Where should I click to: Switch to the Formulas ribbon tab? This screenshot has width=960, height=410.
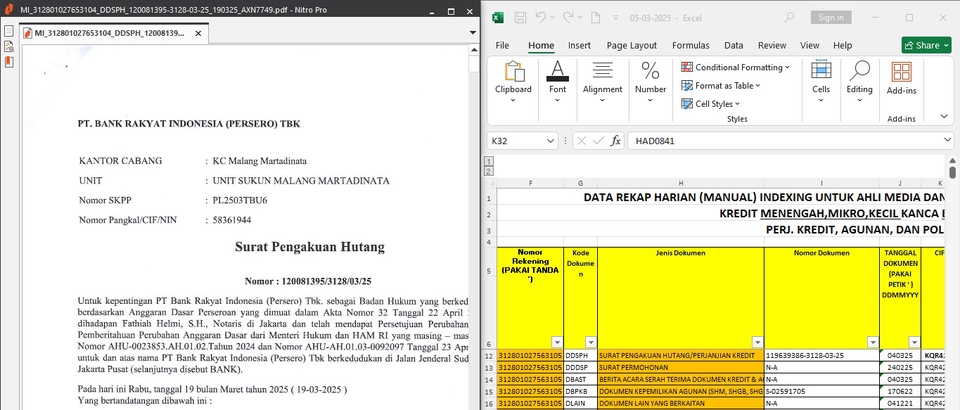(x=691, y=45)
